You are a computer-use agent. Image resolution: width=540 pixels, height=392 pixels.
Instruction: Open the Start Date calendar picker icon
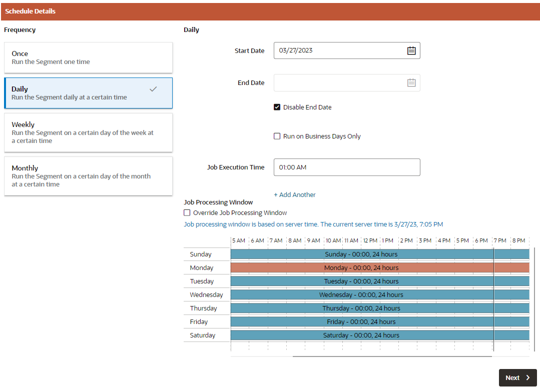click(411, 50)
